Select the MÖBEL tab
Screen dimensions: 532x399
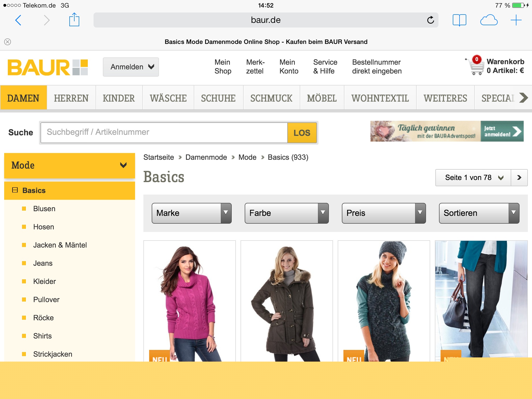tap(322, 98)
